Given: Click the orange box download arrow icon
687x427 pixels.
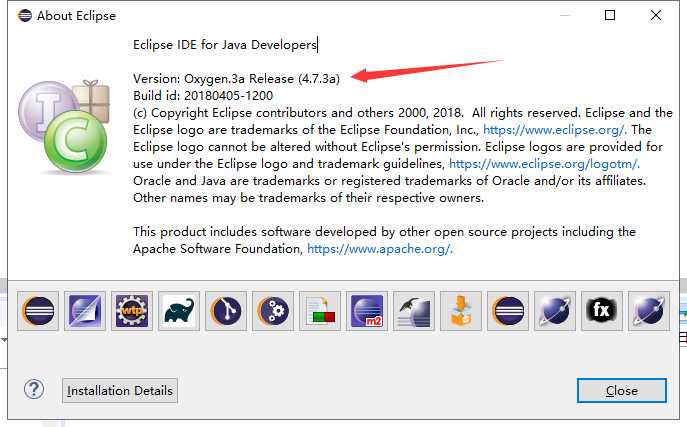Looking at the screenshot, I should (x=461, y=311).
